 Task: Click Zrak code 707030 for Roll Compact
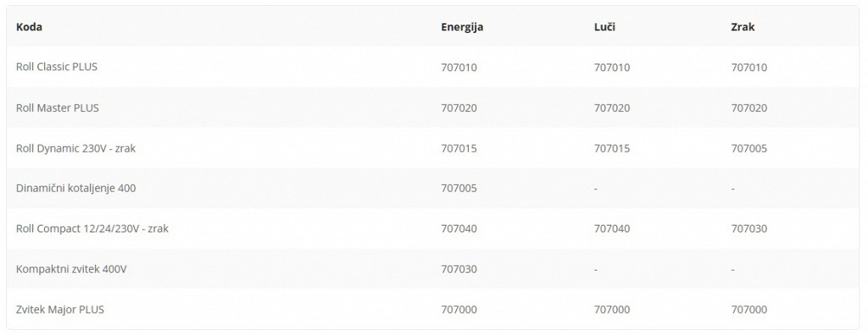[x=749, y=229]
